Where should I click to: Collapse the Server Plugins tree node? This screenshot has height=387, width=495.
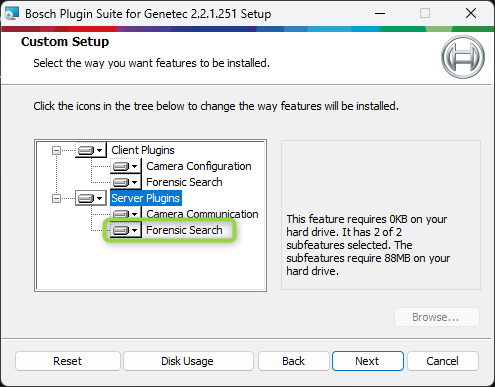[56, 199]
